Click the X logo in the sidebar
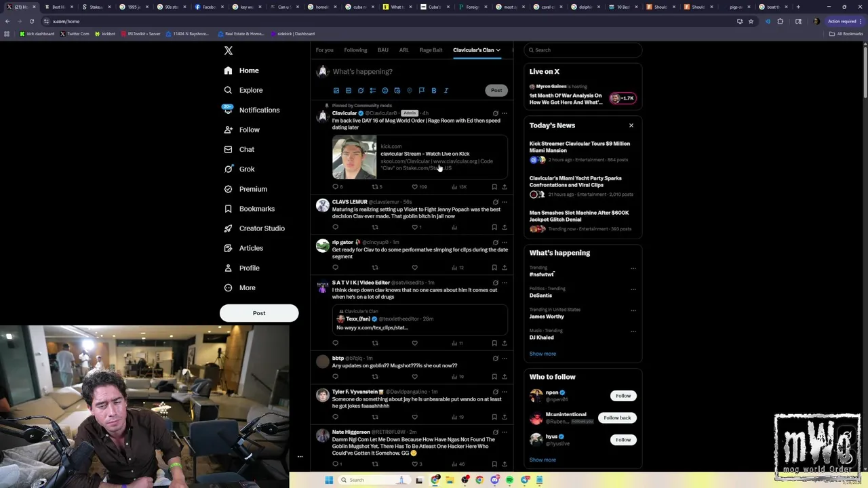Viewport: 868px width, 488px height. pyautogui.click(x=229, y=51)
